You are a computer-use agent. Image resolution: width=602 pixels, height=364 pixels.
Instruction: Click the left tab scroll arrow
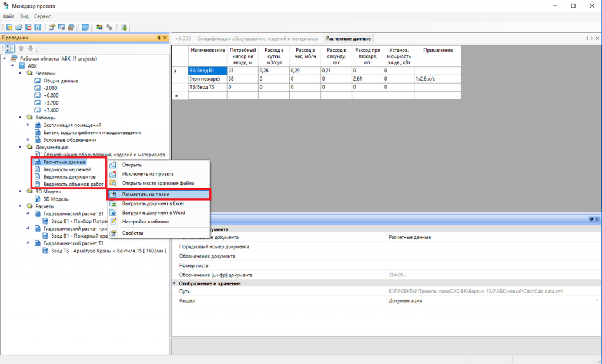587,38
